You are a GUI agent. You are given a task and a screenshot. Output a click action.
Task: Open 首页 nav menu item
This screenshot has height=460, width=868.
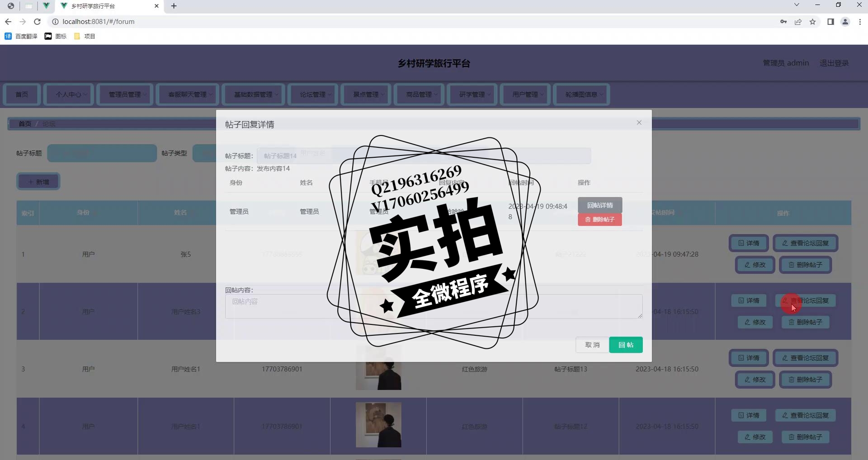(x=22, y=94)
